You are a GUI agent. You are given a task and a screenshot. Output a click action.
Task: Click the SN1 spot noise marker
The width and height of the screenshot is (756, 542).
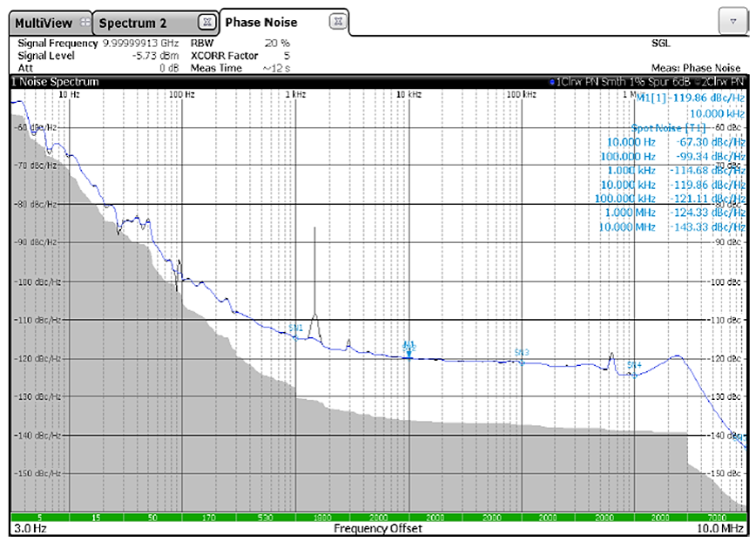point(295,329)
